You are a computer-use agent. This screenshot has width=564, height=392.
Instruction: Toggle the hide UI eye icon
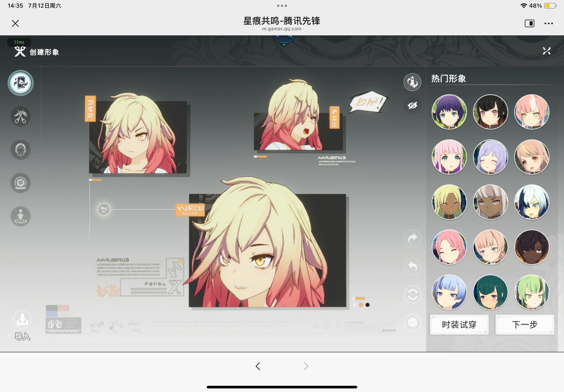pos(412,106)
